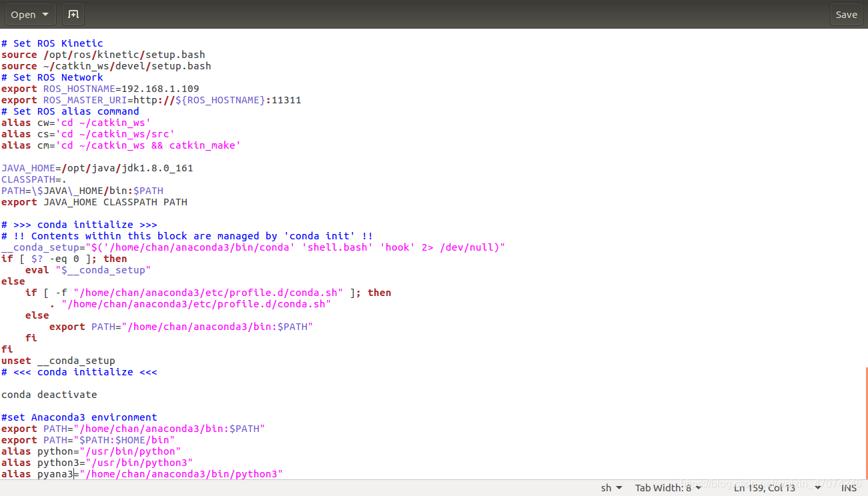
Task: Click the vertical scrollbar thumb on right edge
Action: tap(866, 423)
